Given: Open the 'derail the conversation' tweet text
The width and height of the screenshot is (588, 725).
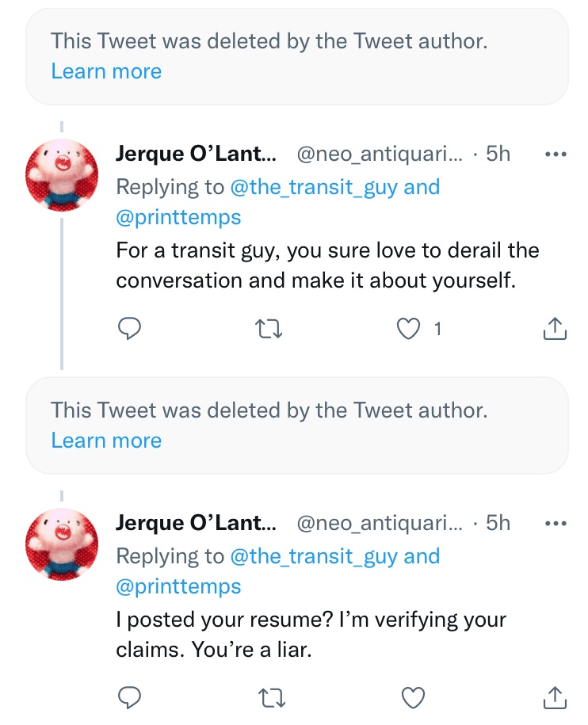Looking at the screenshot, I should [x=326, y=265].
